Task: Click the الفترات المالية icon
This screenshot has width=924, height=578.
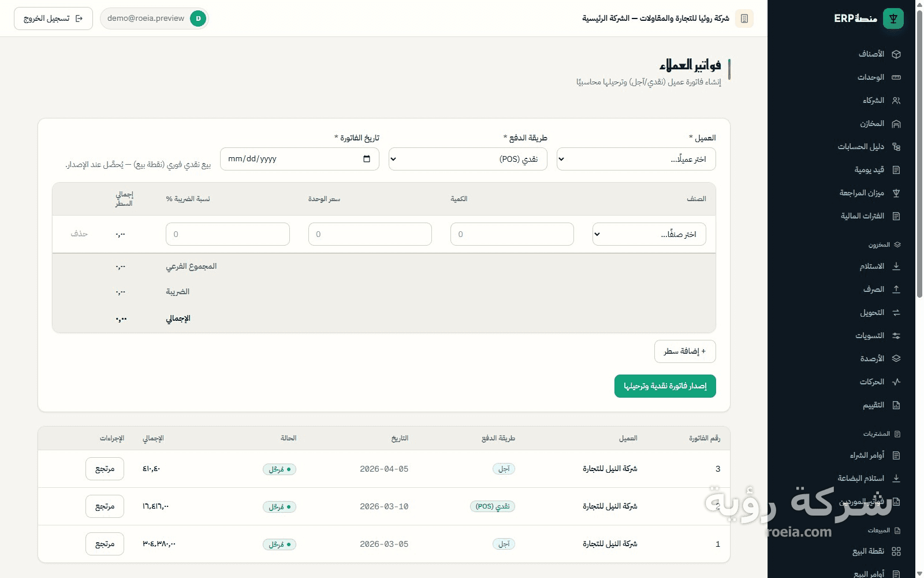Action: (896, 216)
